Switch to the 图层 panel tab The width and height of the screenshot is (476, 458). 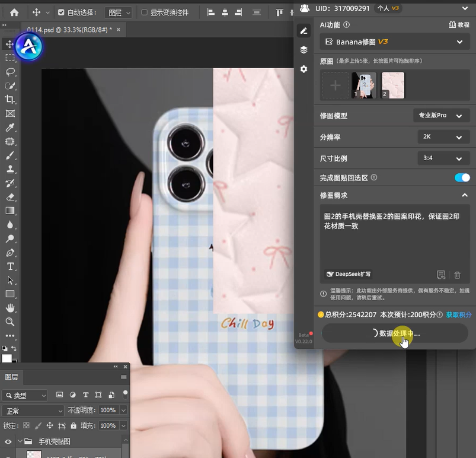click(10, 376)
